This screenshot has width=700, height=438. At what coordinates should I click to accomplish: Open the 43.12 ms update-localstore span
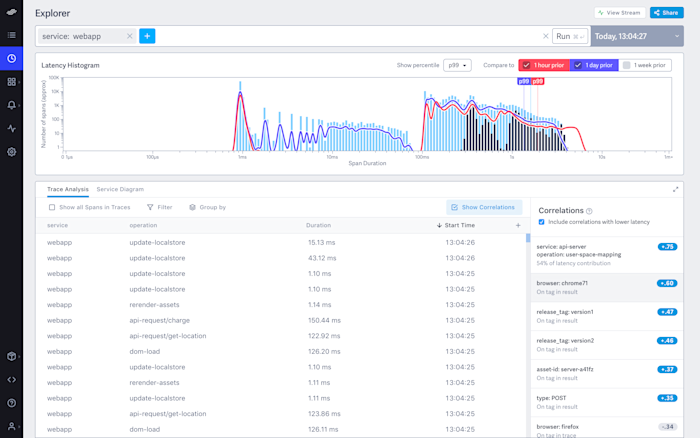click(281, 258)
